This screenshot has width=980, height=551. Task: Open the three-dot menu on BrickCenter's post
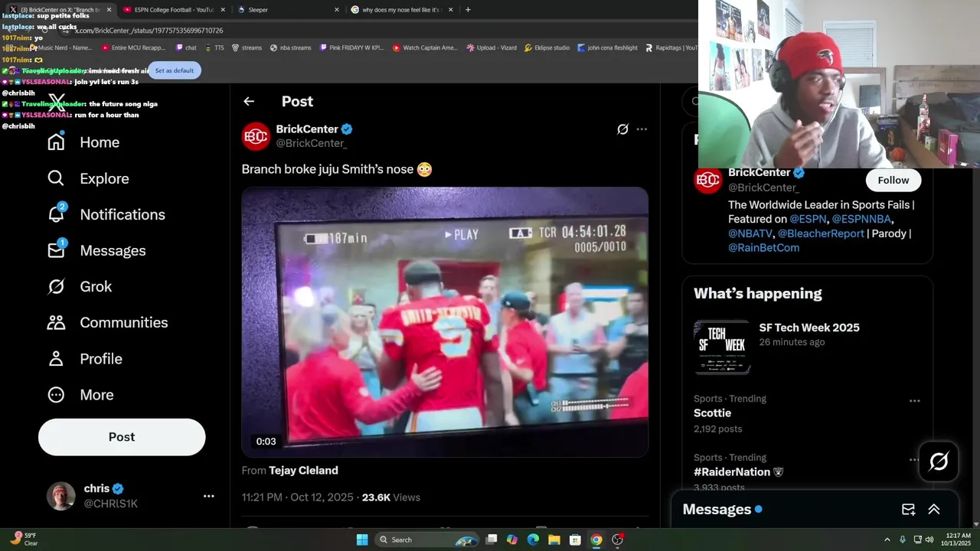(x=642, y=129)
